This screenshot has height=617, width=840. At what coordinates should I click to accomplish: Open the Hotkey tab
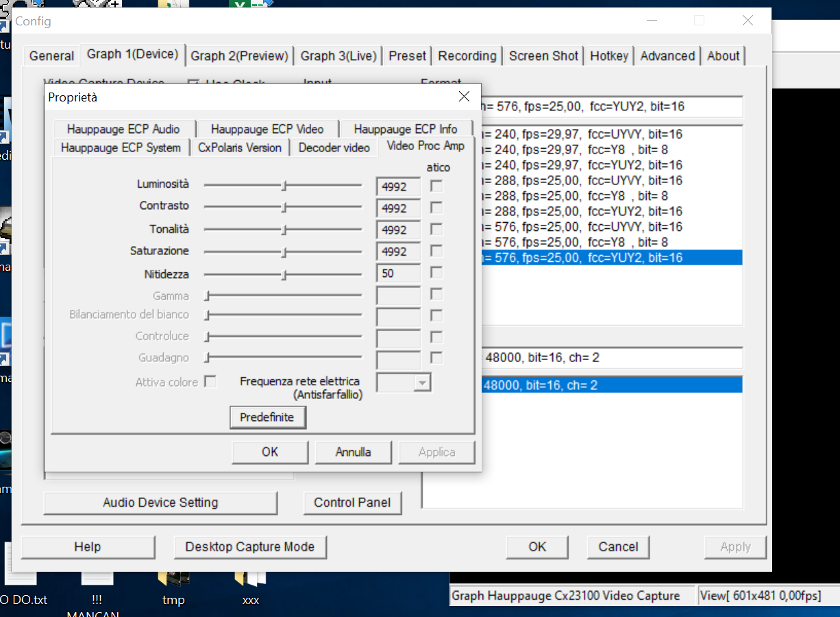click(609, 56)
